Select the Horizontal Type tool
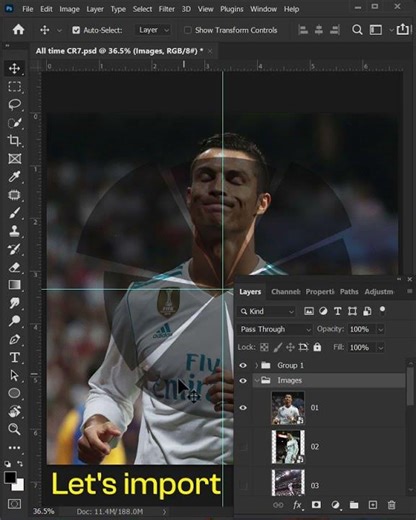 point(14,357)
